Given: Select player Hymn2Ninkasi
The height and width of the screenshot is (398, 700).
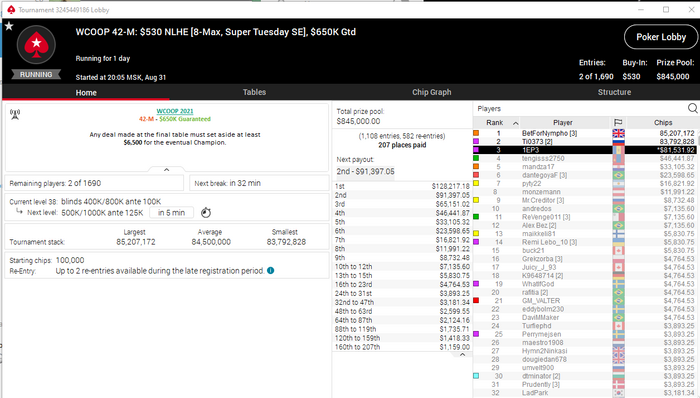Looking at the screenshot, I should coord(545,351).
